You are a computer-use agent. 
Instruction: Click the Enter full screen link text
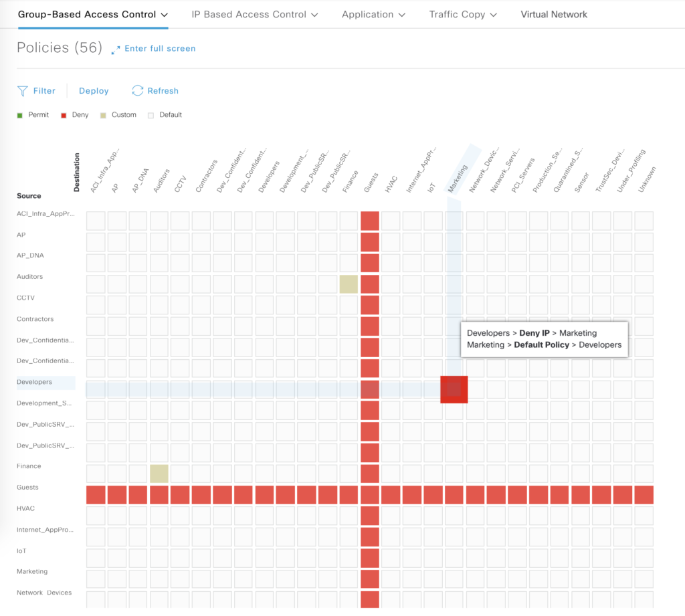click(x=160, y=49)
